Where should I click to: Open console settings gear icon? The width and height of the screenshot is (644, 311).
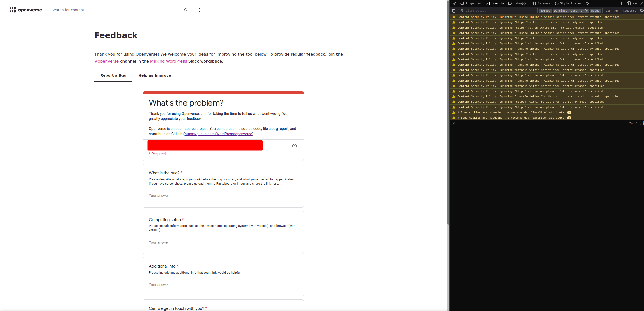tap(642, 11)
